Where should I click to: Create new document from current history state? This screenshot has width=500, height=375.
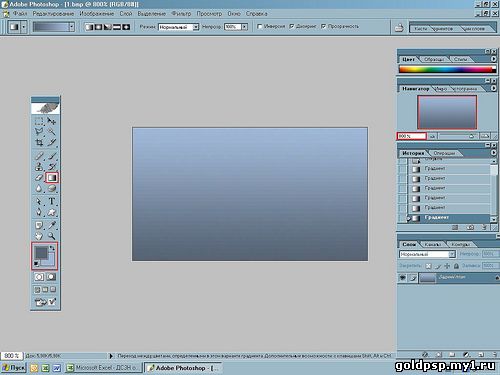tap(455, 228)
